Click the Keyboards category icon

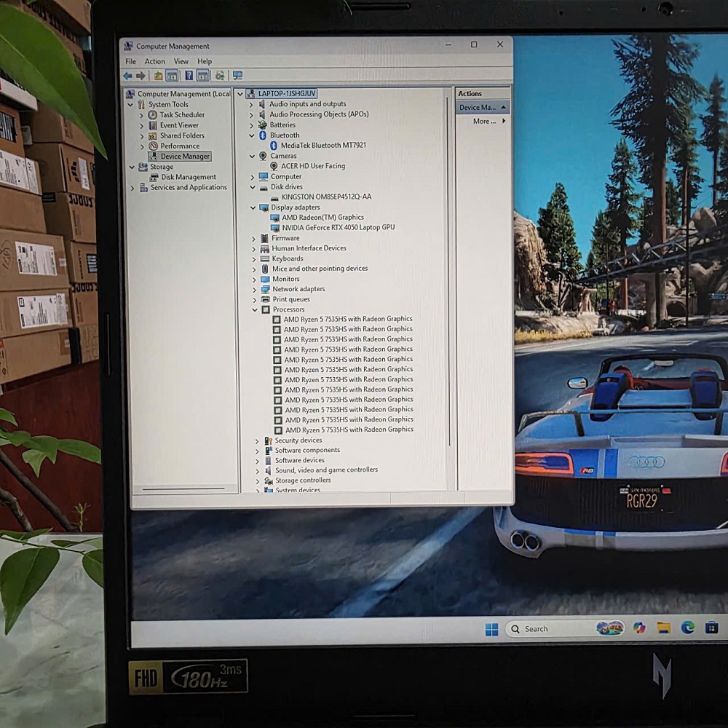tap(265, 258)
